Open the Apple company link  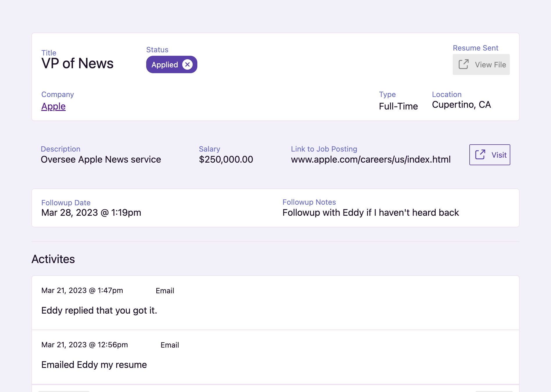click(53, 106)
